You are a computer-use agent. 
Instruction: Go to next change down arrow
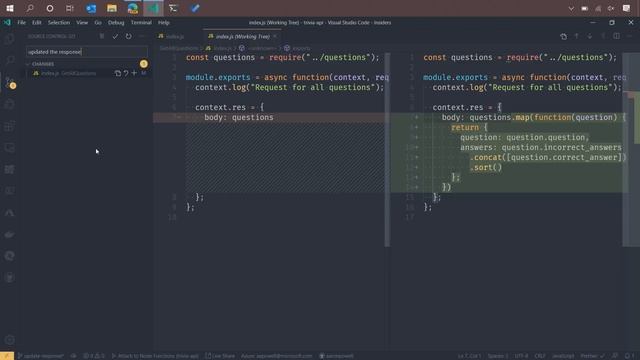[590, 36]
